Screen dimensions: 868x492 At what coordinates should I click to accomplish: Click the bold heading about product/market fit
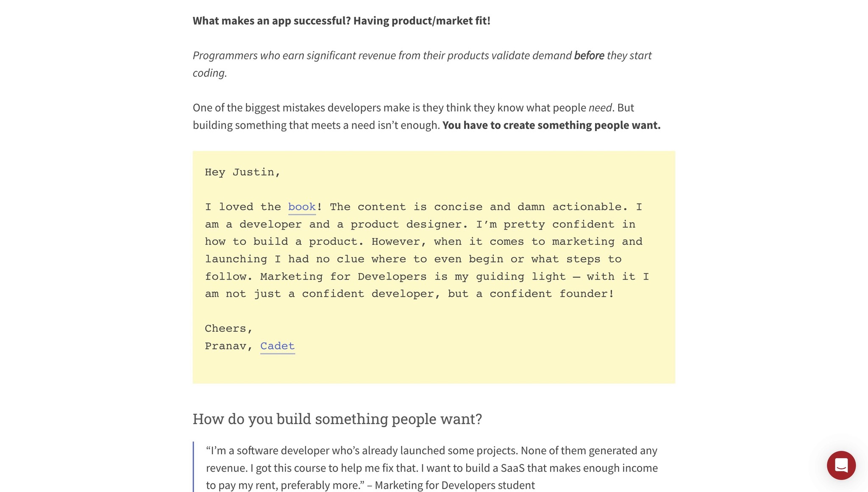tap(341, 20)
